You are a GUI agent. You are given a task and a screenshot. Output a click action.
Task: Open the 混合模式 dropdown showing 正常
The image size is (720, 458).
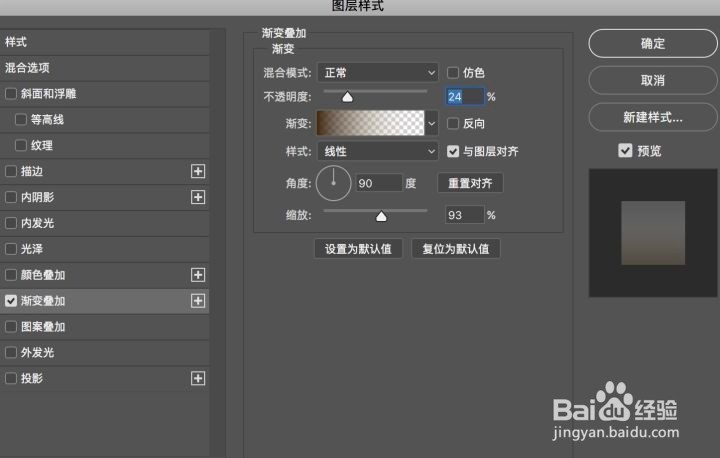tap(377, 73)
